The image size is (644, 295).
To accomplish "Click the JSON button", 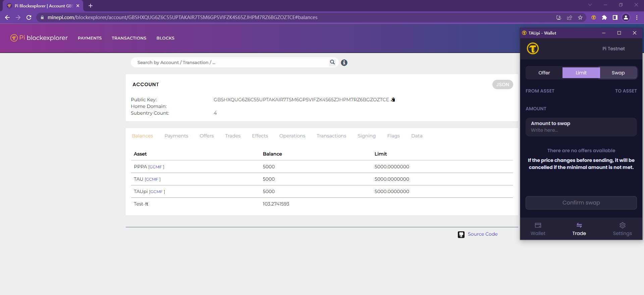I will point(502,84).
